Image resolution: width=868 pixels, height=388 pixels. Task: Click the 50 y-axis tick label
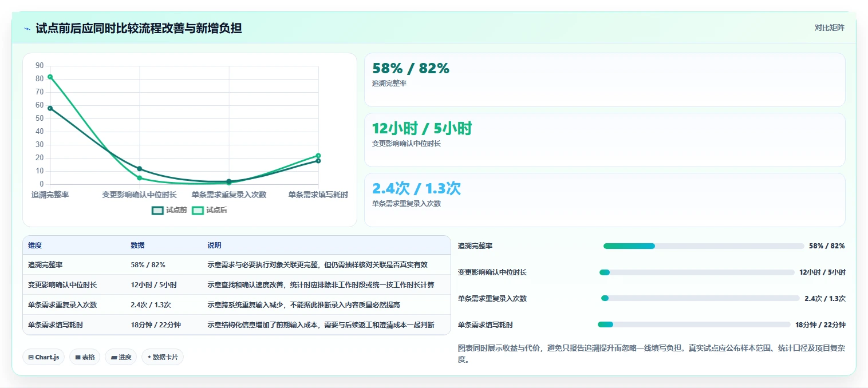[40, 118]
